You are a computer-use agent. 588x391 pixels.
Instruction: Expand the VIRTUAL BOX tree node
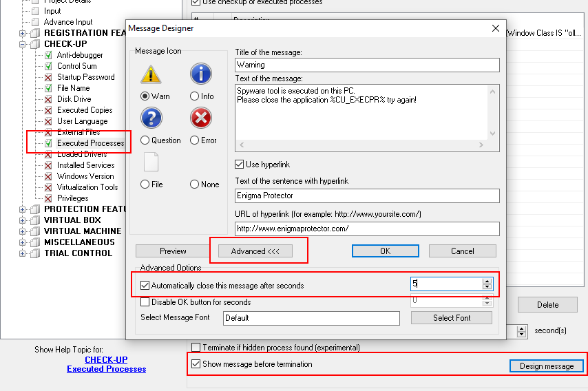[23, 220]
